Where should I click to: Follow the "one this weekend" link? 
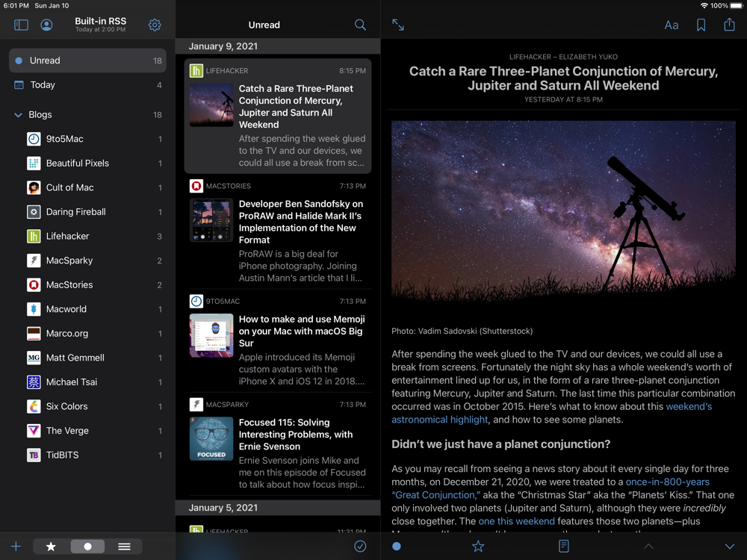(516, 521)
